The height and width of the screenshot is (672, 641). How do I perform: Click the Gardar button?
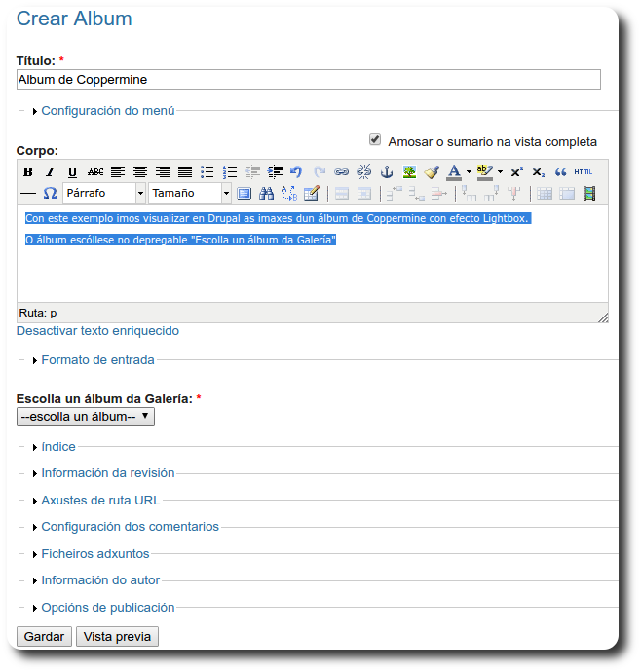(x=44, y=637)
